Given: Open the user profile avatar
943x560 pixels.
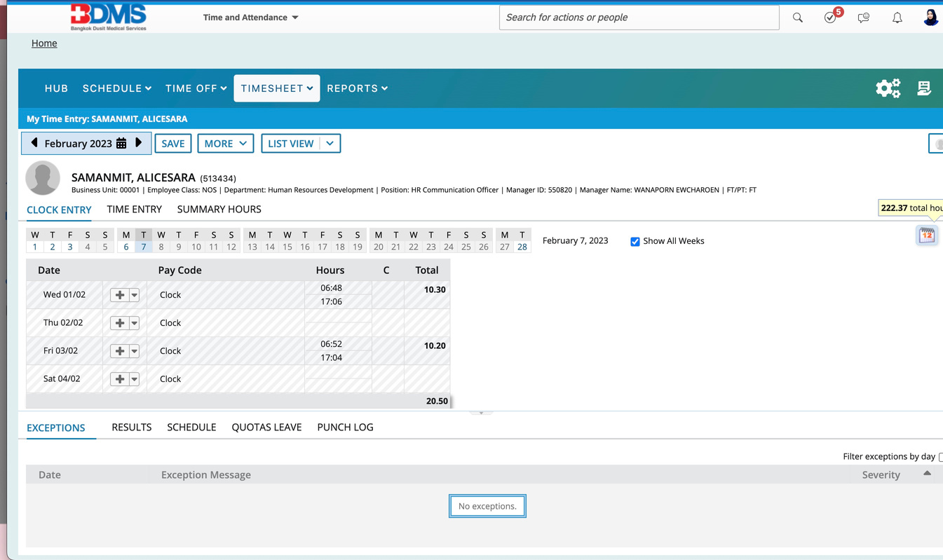Looking at the screenshot, I should point(930,18).
